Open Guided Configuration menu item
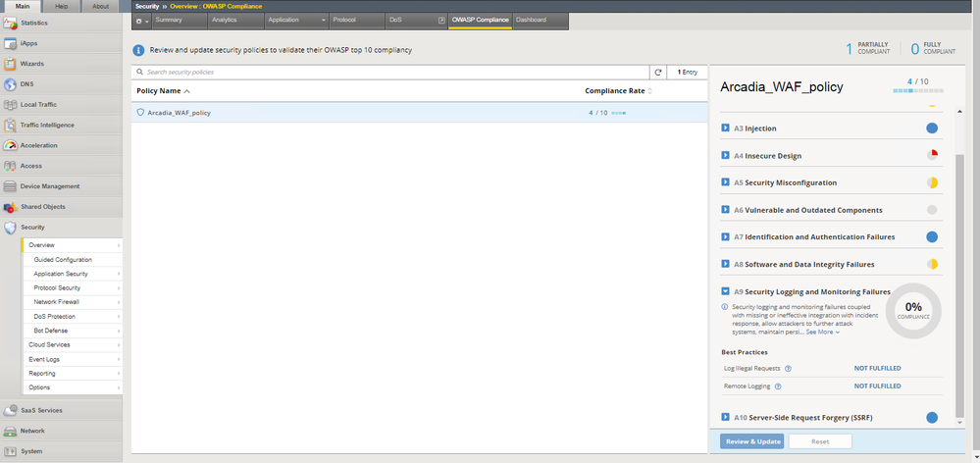Screen dimensions: 980x463 pos(72,260)
